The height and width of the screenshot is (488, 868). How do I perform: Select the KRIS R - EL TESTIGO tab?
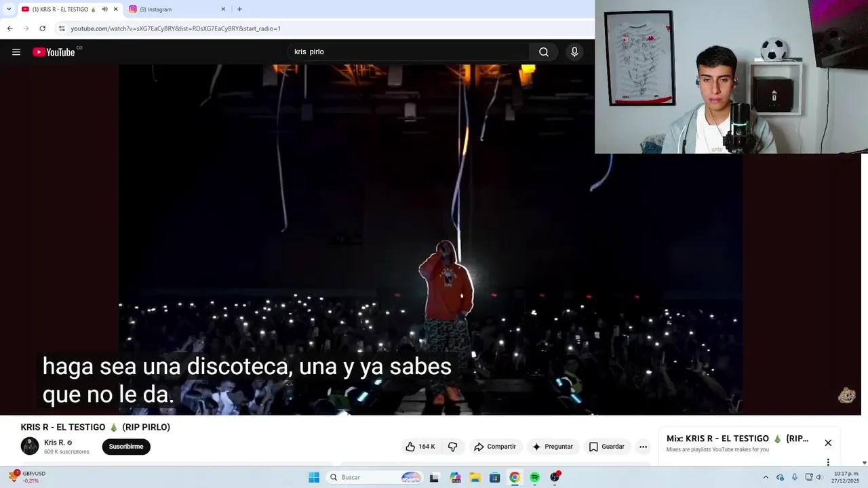click(64, 9)
